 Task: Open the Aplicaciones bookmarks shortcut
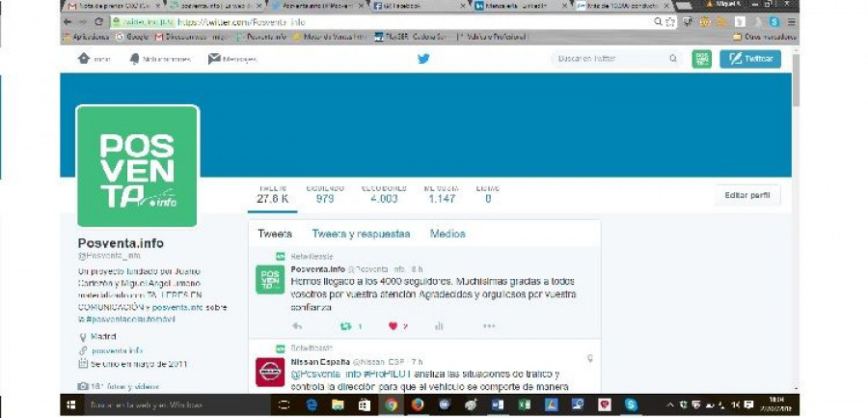[x=86, y=37]
